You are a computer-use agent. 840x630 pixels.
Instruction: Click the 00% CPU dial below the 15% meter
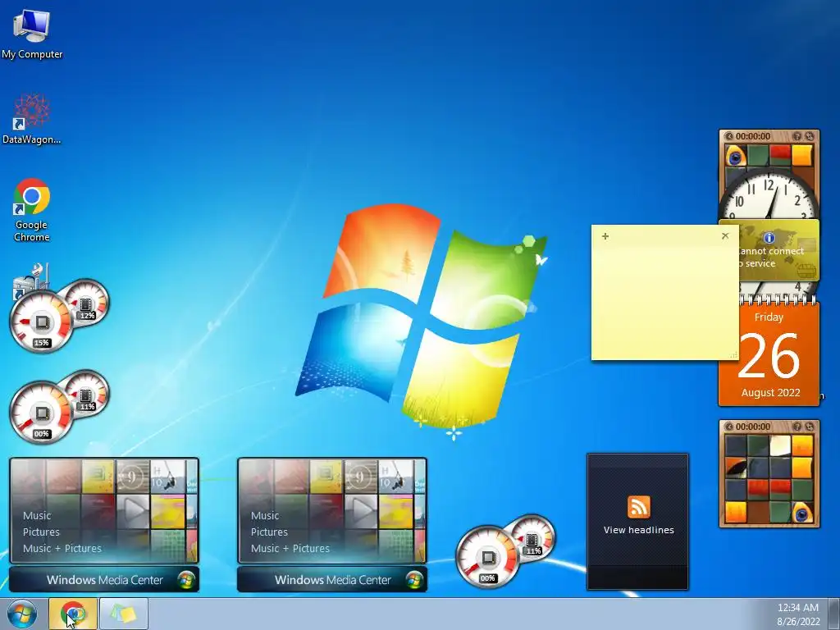coord(41,413)
